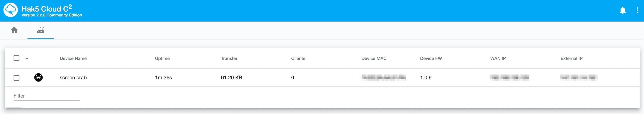Click the Hak5 Cloud C2 title text
This screenshot has width=644, height=114.
(x=47, y=9)
